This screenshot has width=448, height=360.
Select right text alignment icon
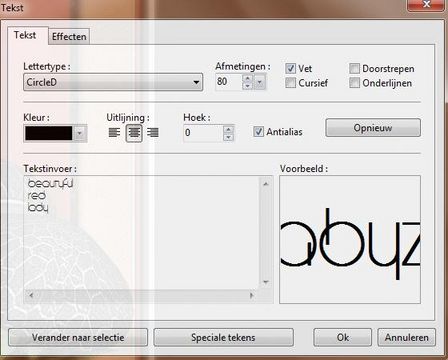[x=153, y=133]
